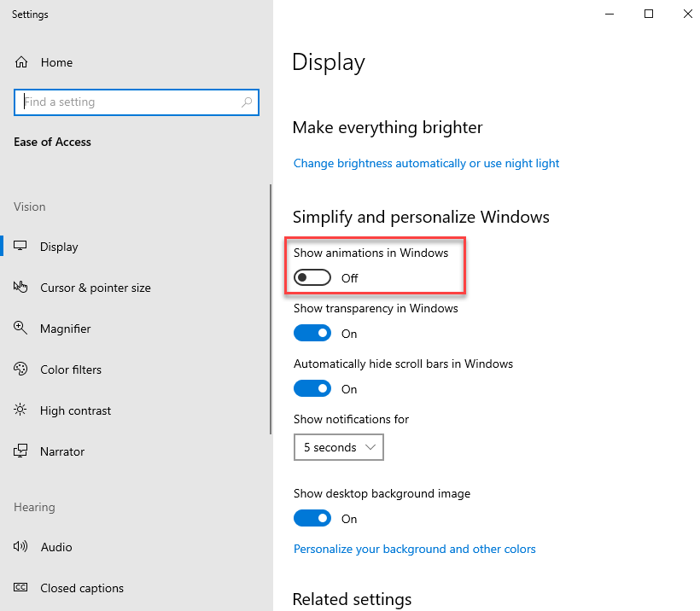Choose the High contrast sun icon
This screenshot has height=611, width=700.
[20, 410]
